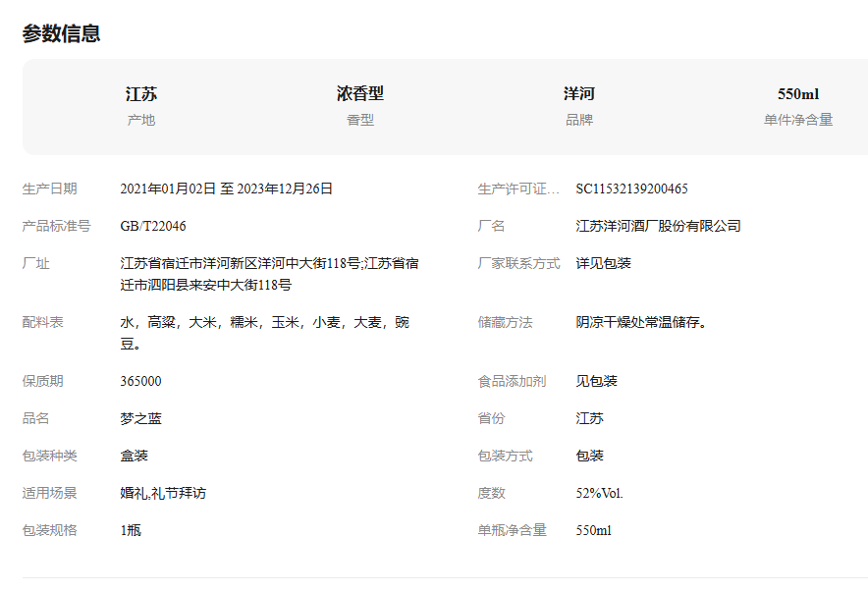
Task: Click product name 梦之蓝
Action: click(x=140, y=418)
